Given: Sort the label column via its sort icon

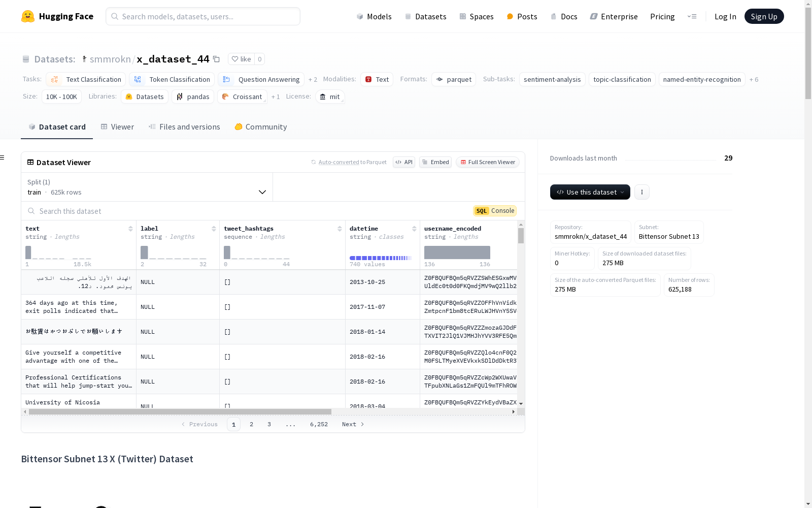Looking at the screenshot, I should (214, 229).
